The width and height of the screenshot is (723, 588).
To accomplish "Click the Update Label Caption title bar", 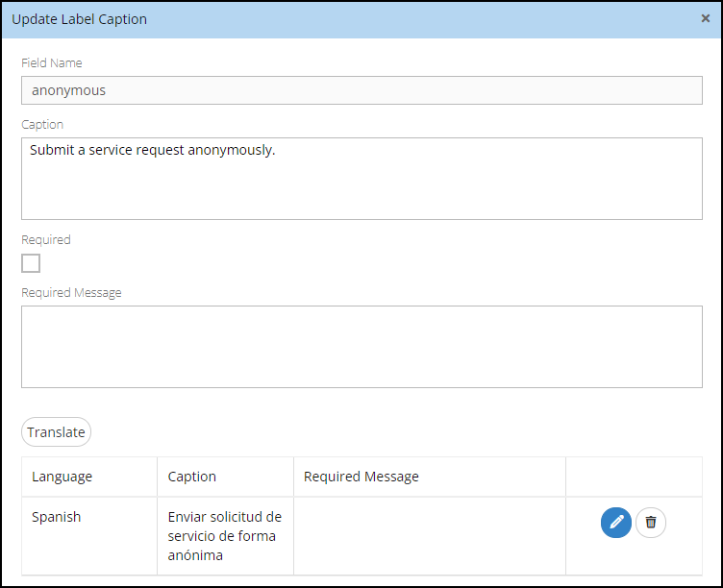I will (361, 19).
